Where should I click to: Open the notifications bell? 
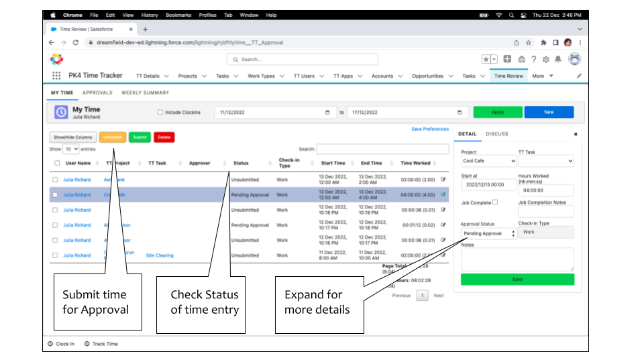click(x=558, y=59)
